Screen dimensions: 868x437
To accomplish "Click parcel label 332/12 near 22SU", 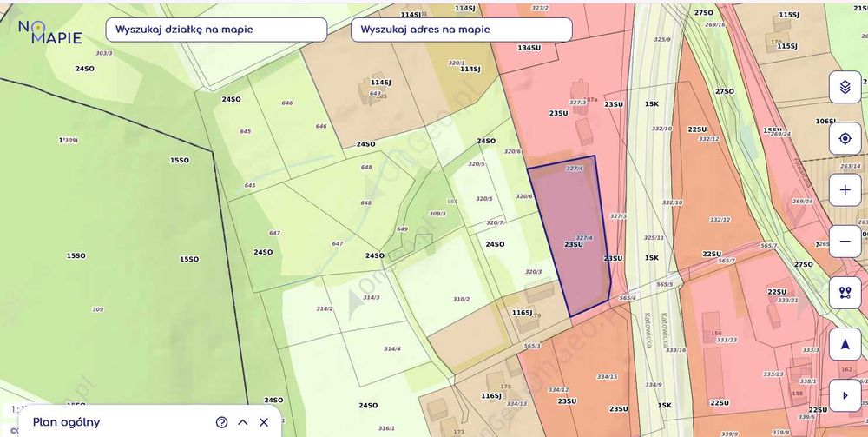I will [x=708, y=139].
